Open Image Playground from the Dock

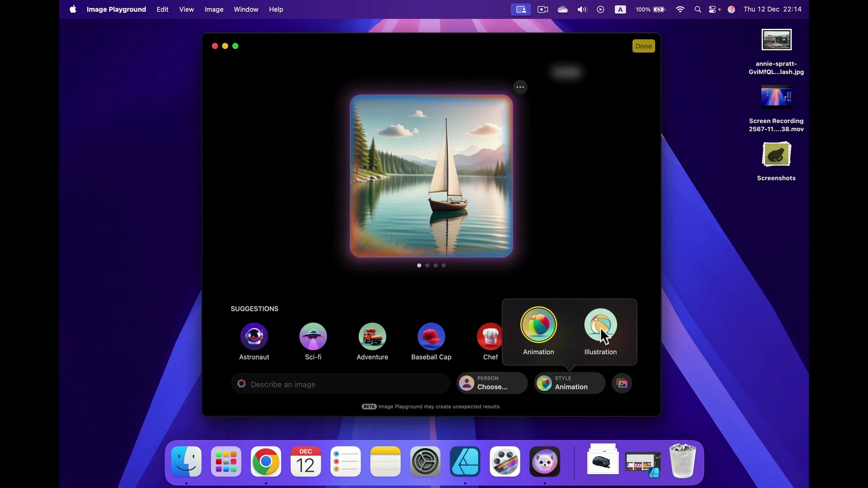544,461
